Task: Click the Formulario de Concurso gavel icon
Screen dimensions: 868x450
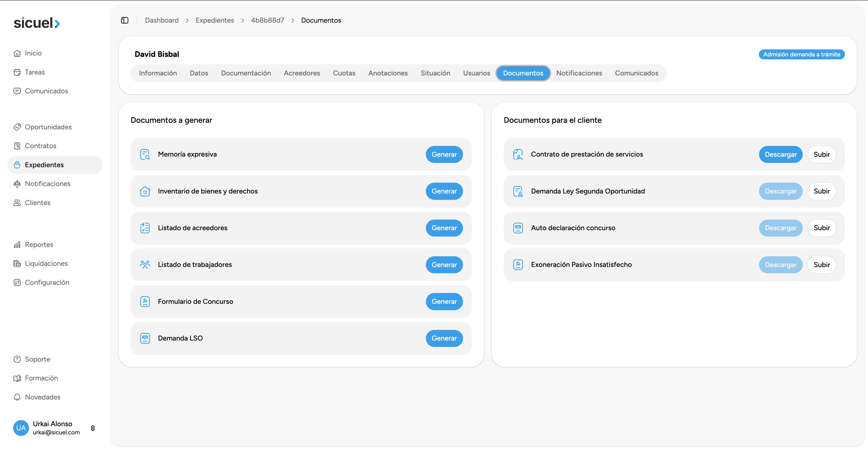Action: (145, 301)
